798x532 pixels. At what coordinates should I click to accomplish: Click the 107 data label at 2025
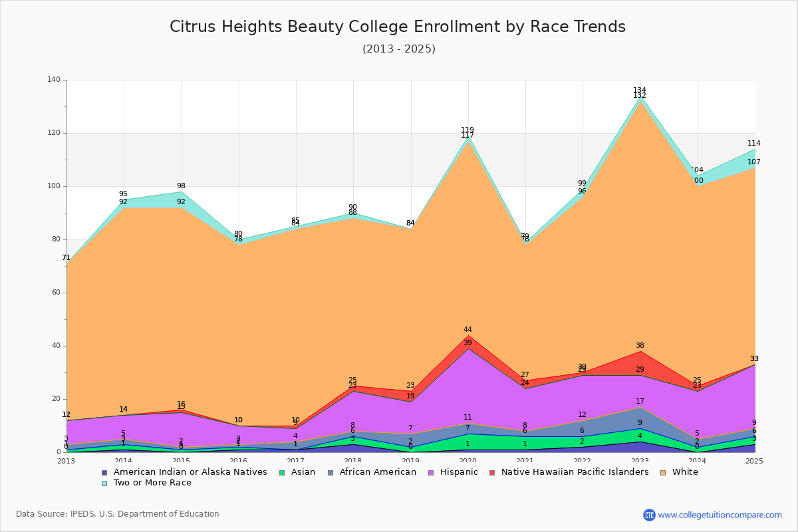[754, 162]
